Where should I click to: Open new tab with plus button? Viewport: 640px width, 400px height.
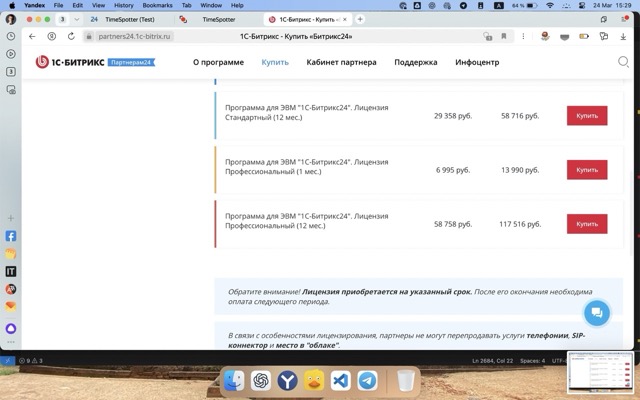pos(360,19)
